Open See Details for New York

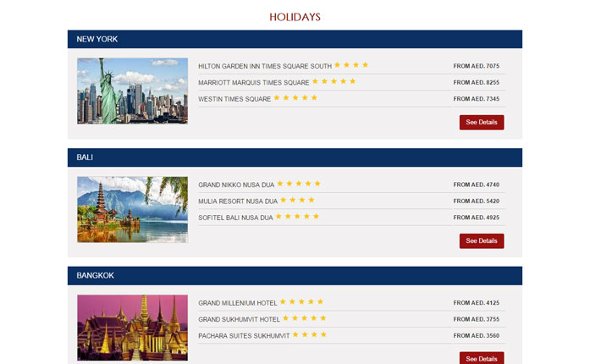tap(482, 123)
